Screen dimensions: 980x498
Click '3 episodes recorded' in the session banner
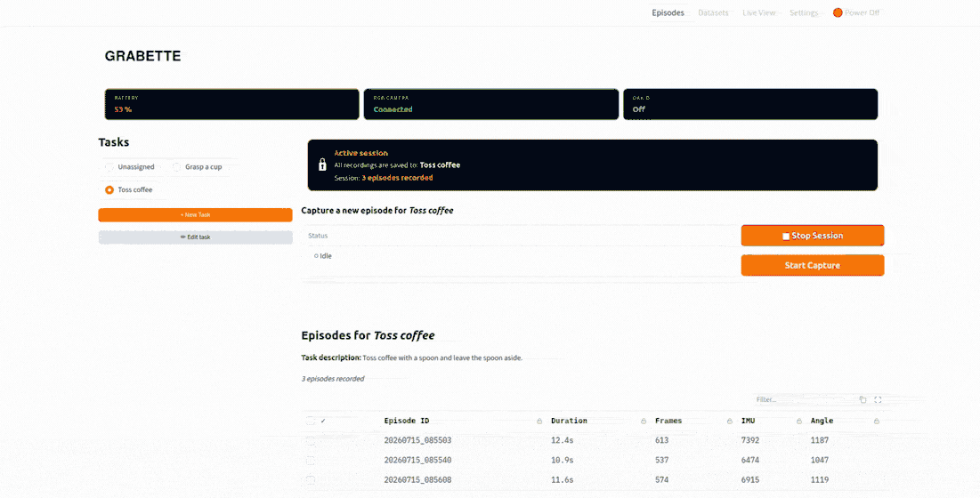pyautogui.click(x=398, y=178)
